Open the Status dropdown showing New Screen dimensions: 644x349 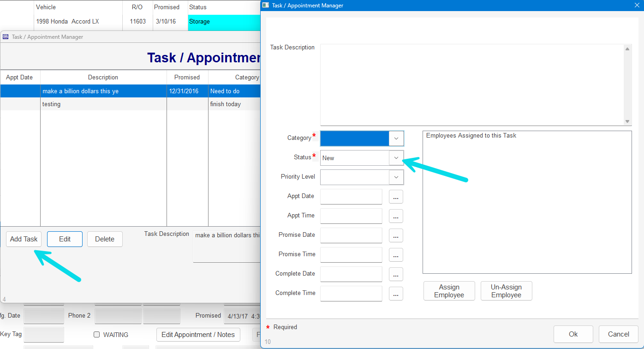pyautogui.click(x=396, y=158)
